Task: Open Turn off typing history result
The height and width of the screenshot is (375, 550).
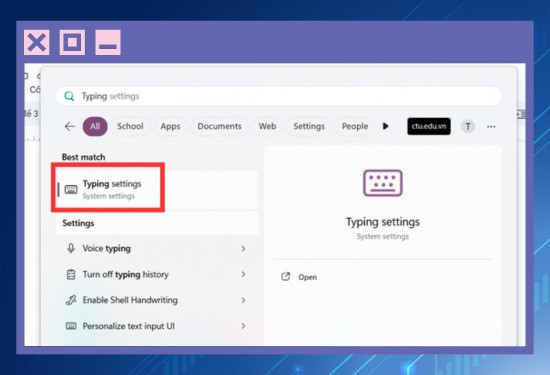Action: coord(156,274)
